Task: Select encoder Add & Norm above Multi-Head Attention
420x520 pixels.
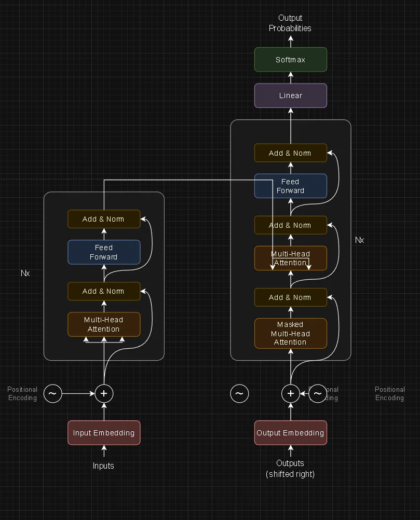Action: [104, 291]
